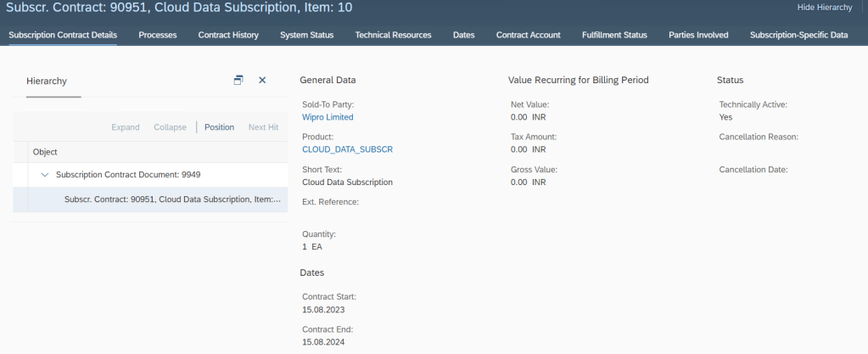
Task: Switch to the Parties Involved tab
Action: click(698, 35)
